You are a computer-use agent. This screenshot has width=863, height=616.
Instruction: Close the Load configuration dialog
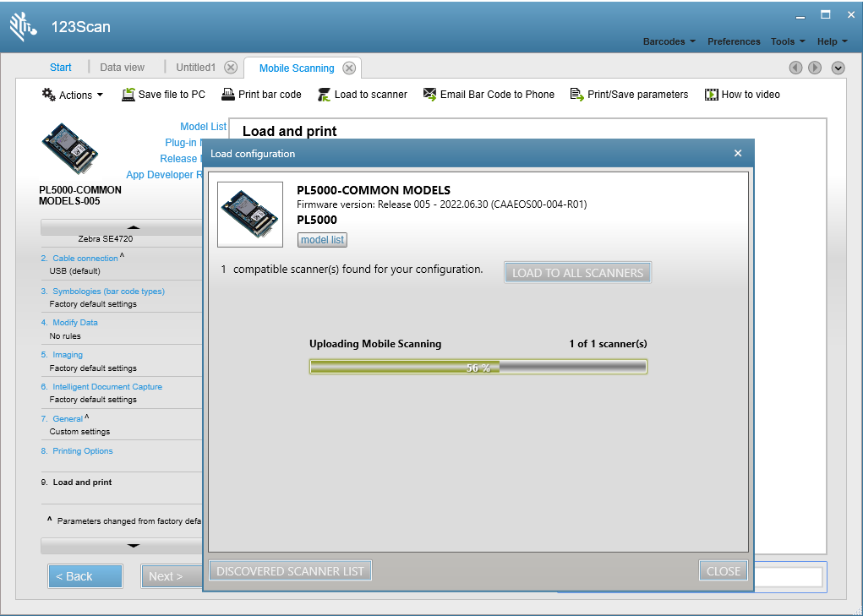point(738,154)
